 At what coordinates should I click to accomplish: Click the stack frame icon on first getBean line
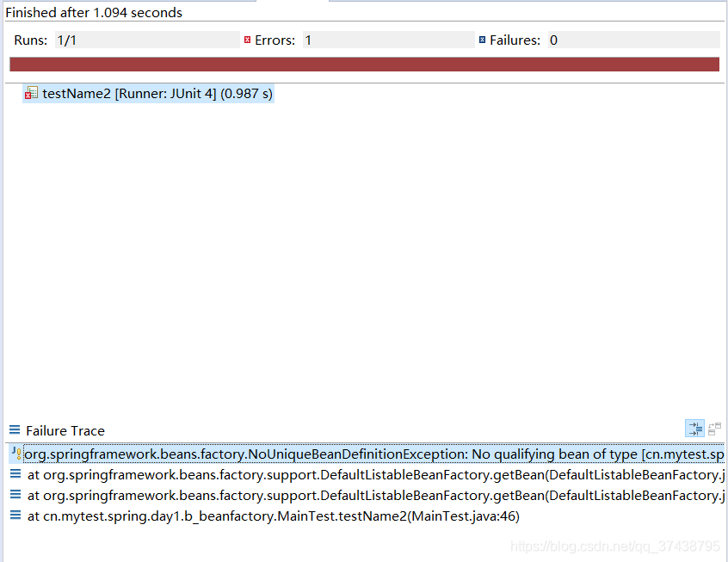(15, 473)
